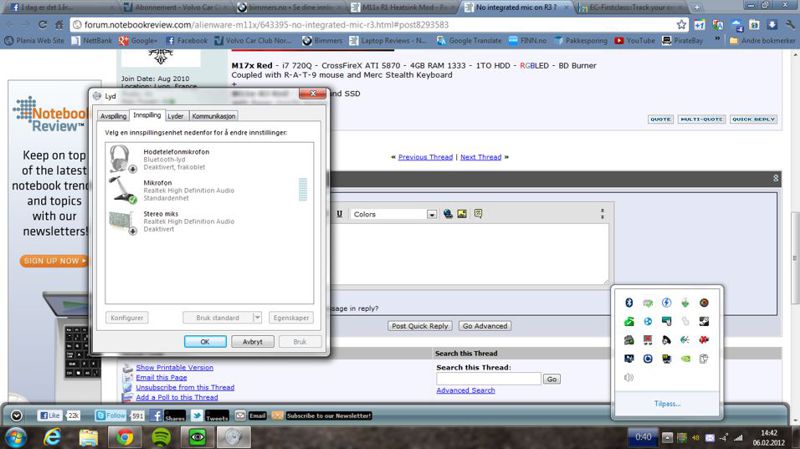This screenshot has width=800, height=449.
Task: Click the grayed speaker icon in tray popup
Action: tap(629, 378)
